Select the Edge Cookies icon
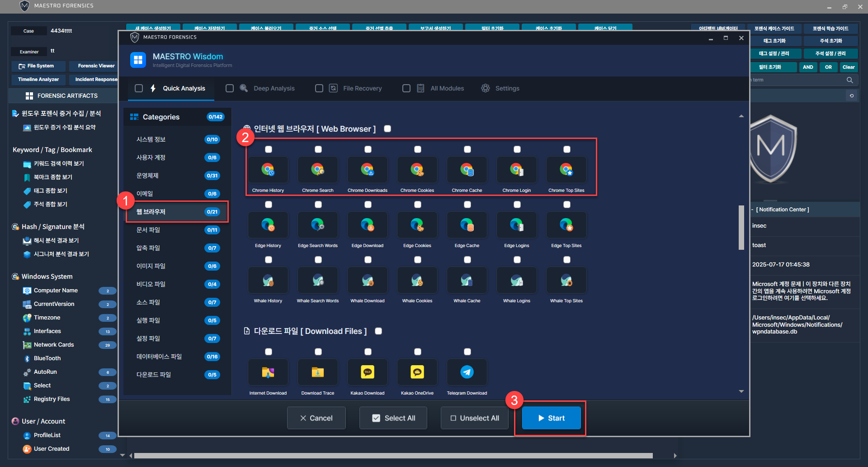 [417, 225]
